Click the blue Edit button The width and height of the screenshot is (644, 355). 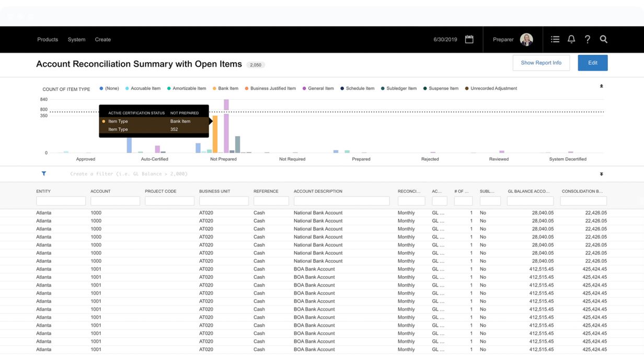click(x=592, y=63)
